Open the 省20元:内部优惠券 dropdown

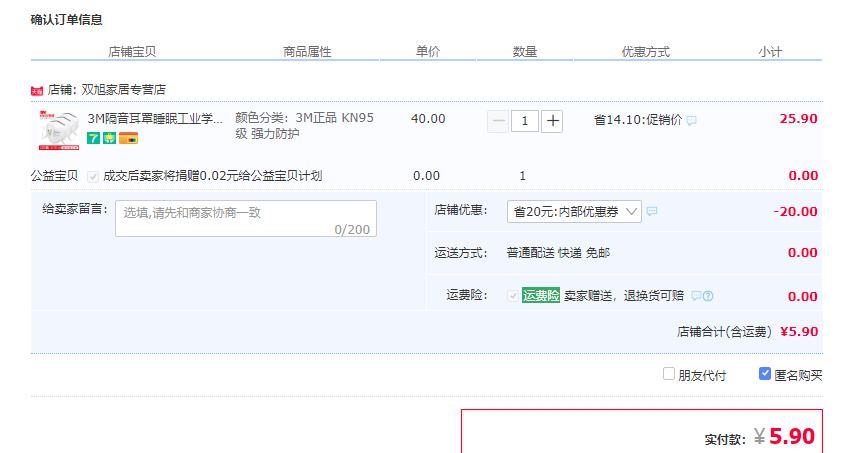tap(574, 211)
